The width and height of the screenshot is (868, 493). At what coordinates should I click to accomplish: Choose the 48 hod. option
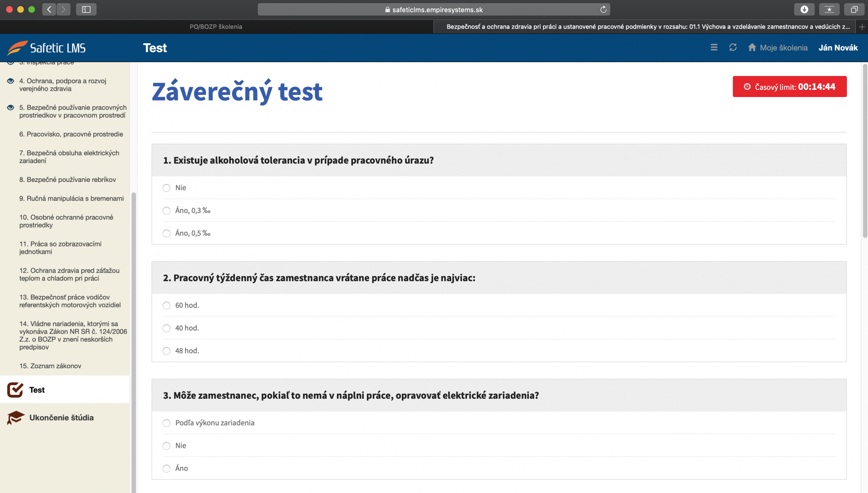point(166,351)
